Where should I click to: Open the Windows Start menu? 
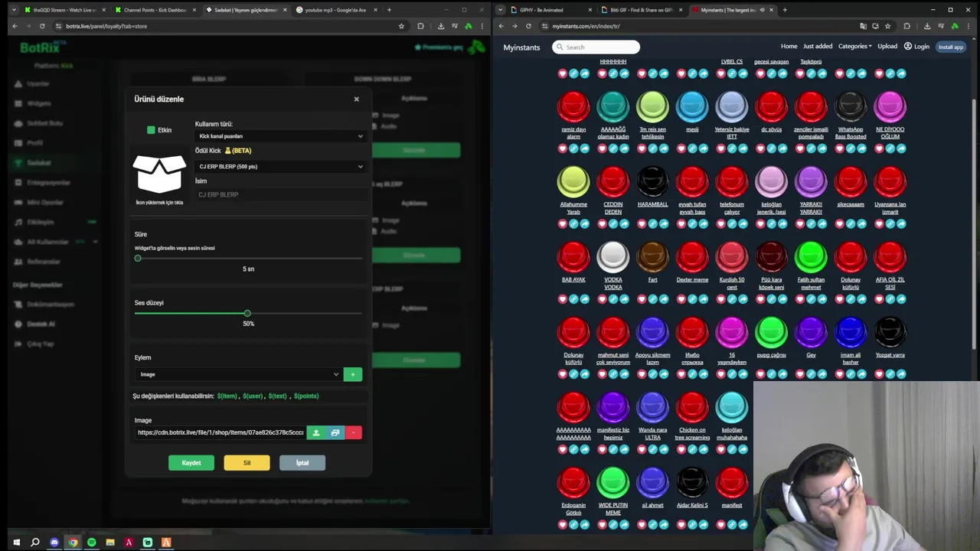click(16, 543)
